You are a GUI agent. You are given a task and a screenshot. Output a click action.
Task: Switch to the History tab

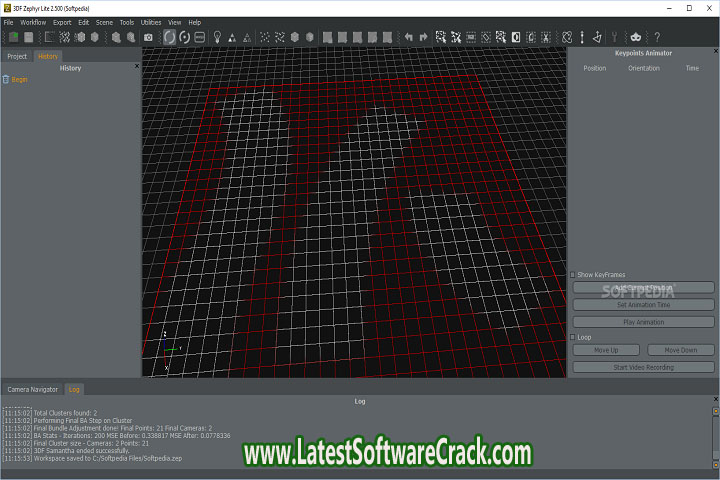(48, 56)
